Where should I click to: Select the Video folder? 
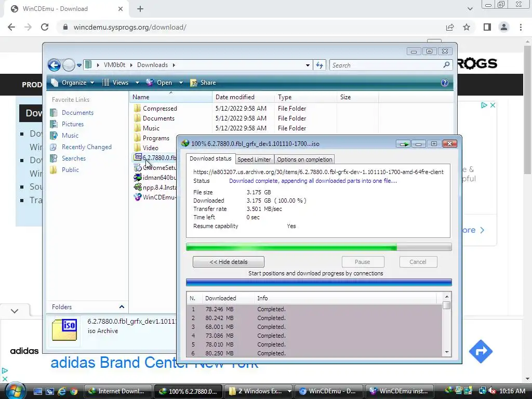[146, 148]
